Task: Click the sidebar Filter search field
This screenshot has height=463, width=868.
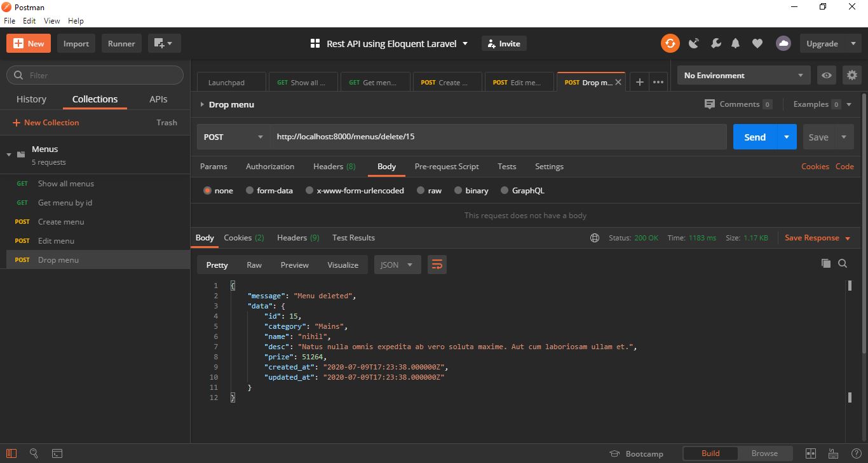Action: [x=95, y=75]
